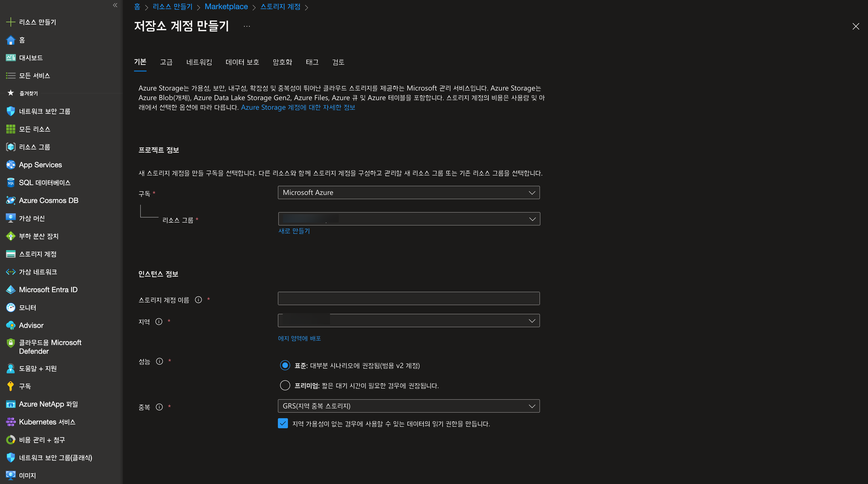Open the 구독 Microsoft Azure dropdown

coord(409,192)
